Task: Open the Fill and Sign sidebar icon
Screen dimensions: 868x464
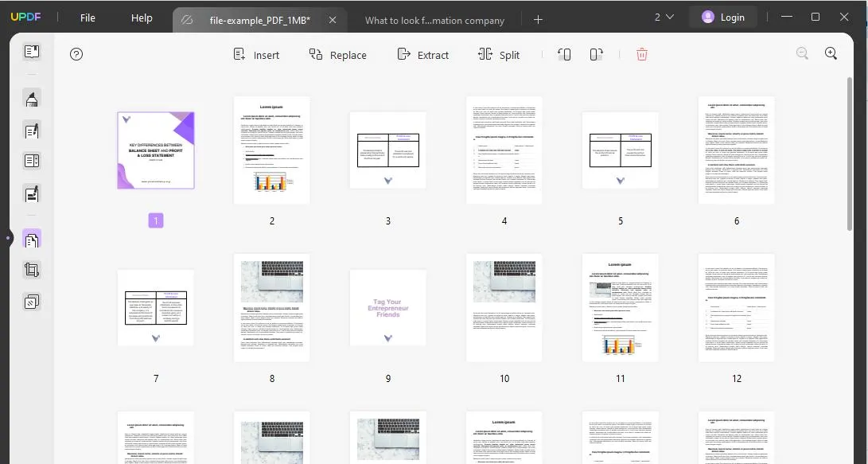Action: point(32,193)
